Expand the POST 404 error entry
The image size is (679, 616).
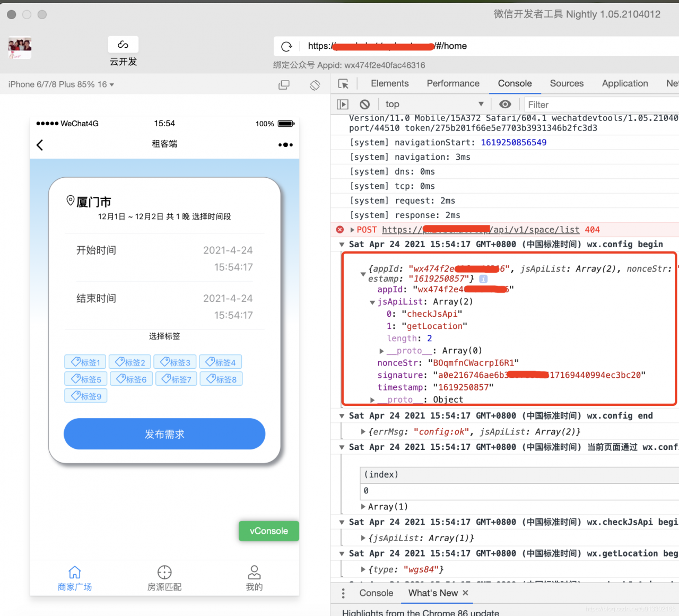coord(352,230)
